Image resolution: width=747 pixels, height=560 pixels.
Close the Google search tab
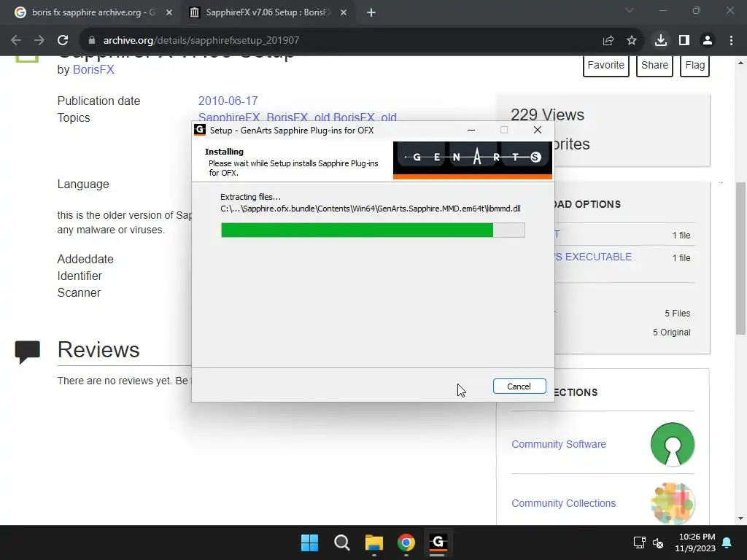[x=169, y=12]
